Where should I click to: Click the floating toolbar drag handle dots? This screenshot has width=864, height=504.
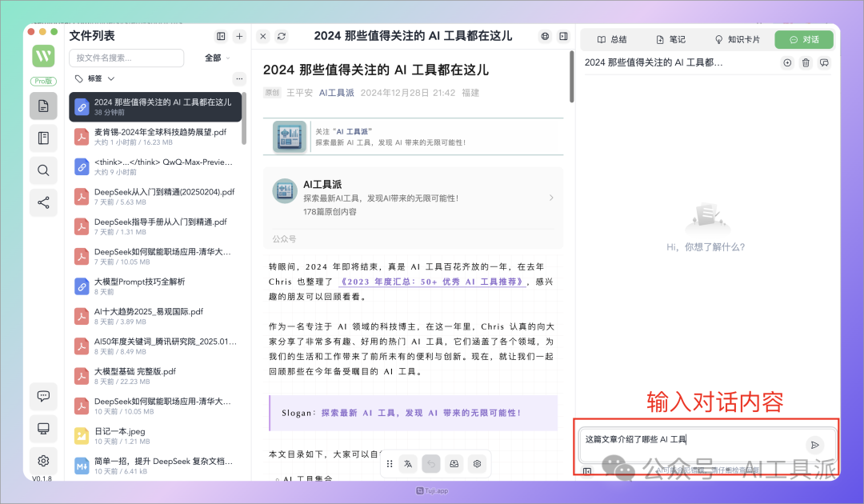point(390,464)
